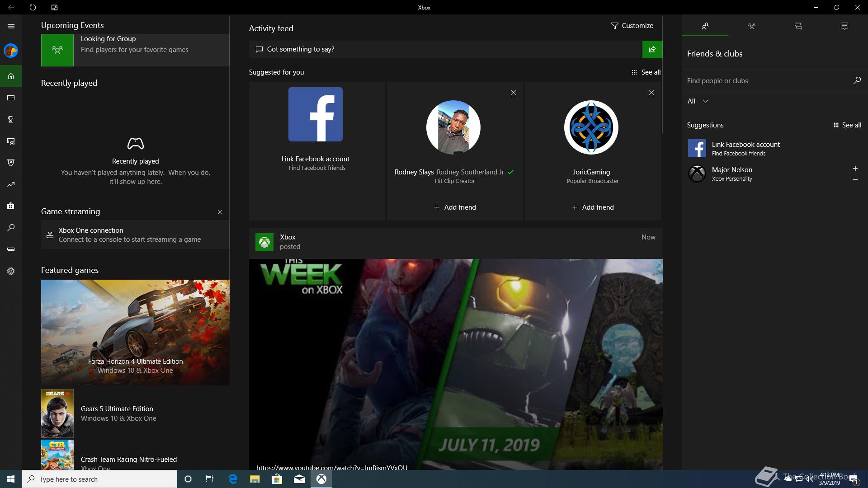The height and width of the screenshot is (488, 868).
Task: Go to Home in the sidebar
Action: coord(11,76)
